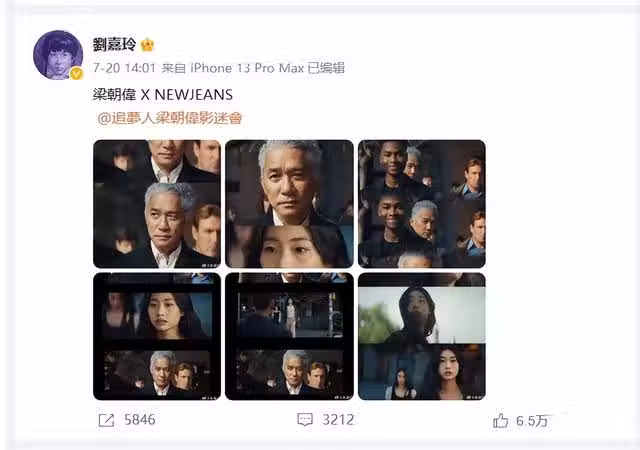The width and height of the screenshot is (640, 450).
Task: Click the 6.5万 like count
Action: 532,421
